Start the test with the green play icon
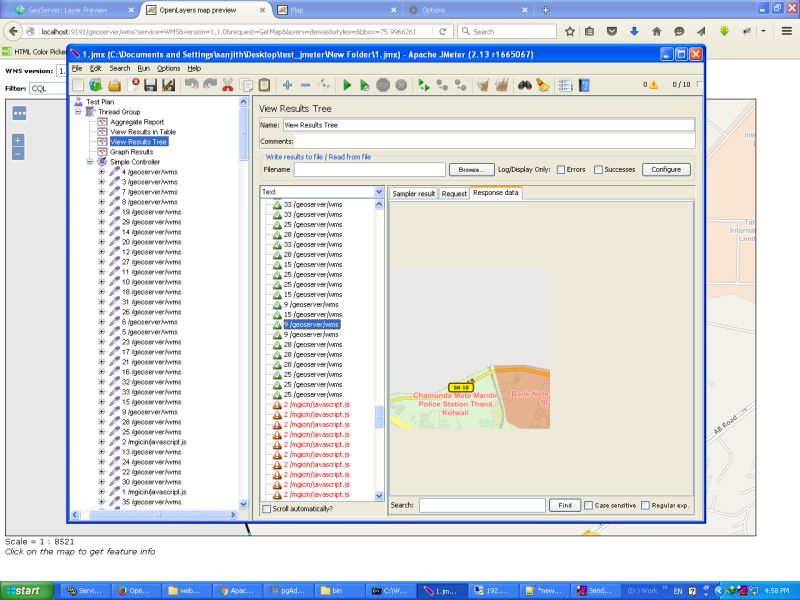The image size is (800, 600). [346, 86]
